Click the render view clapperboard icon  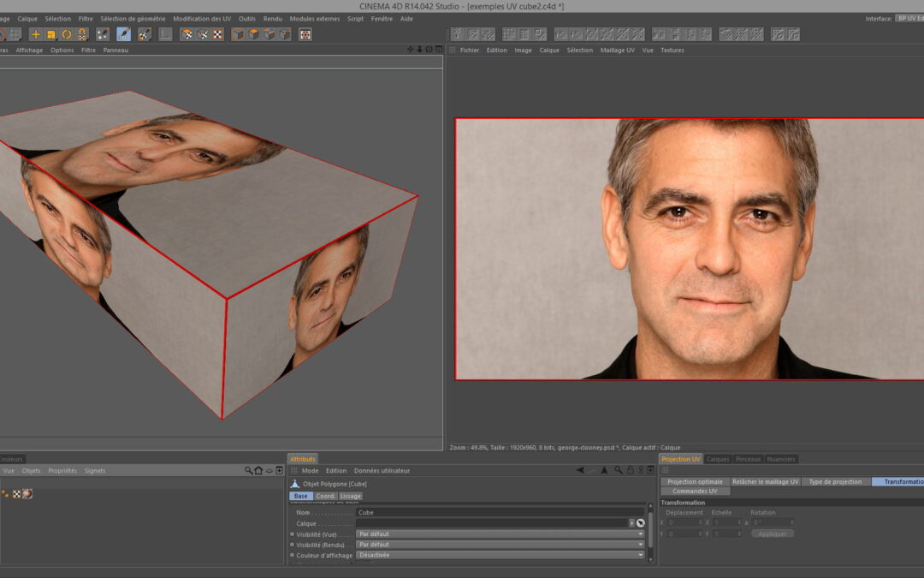305,34
